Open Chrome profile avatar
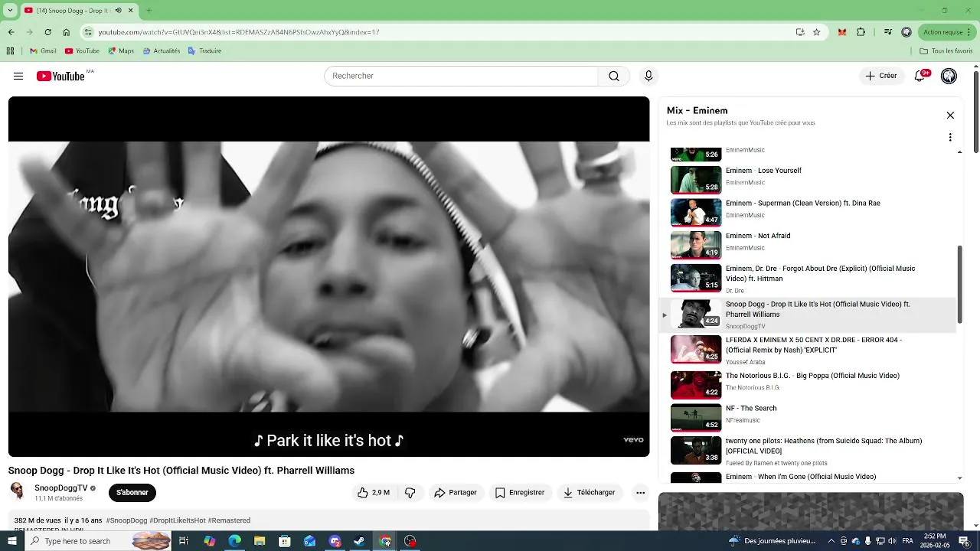 tap(906, 32)
